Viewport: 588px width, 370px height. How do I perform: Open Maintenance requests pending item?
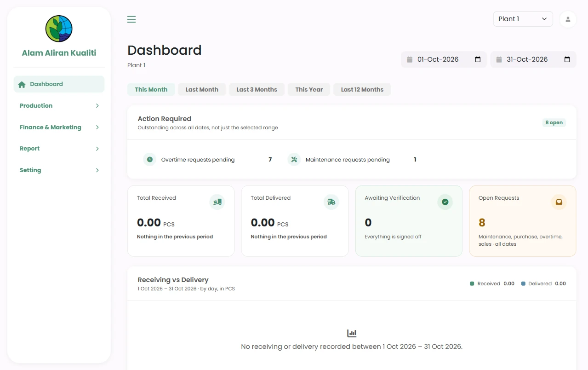coord(352,160)
